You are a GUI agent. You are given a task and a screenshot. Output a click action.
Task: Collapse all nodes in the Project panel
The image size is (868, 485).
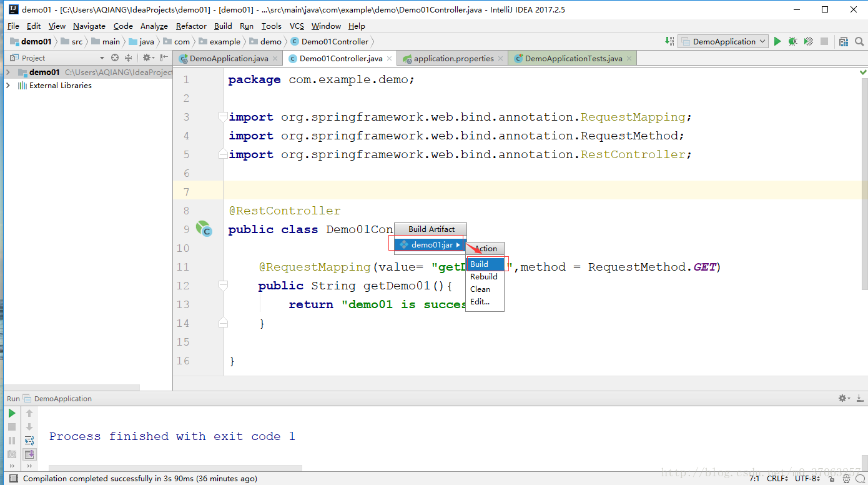[128, 57]
